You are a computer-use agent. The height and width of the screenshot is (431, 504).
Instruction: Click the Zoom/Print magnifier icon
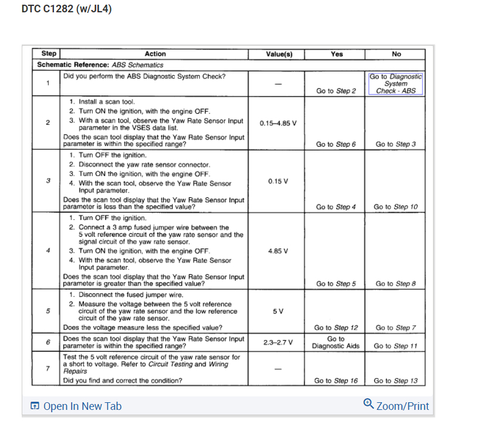tap(368, 403)
